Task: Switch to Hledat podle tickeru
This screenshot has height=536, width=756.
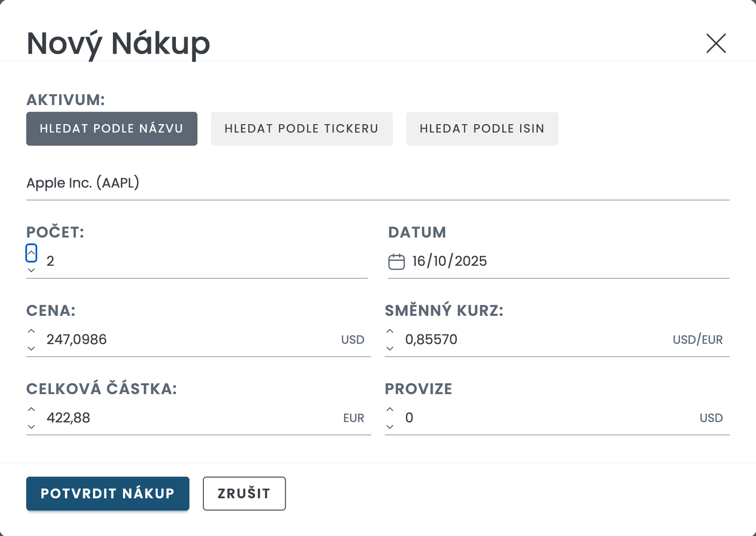Action: tap(301, 129)
